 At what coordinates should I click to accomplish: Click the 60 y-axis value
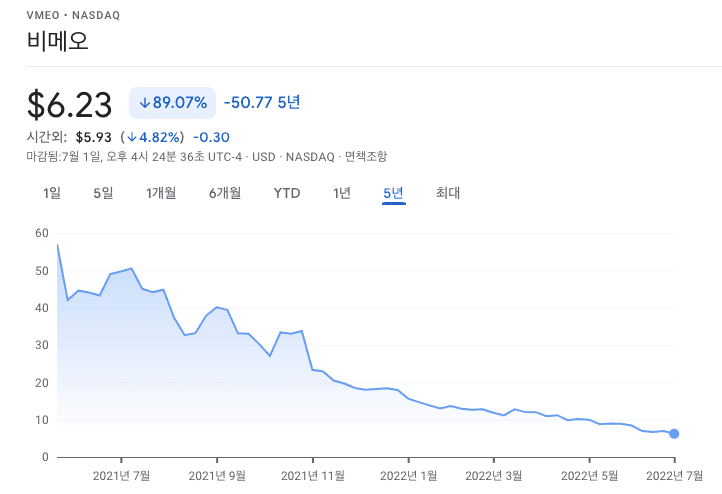(42, 233)
